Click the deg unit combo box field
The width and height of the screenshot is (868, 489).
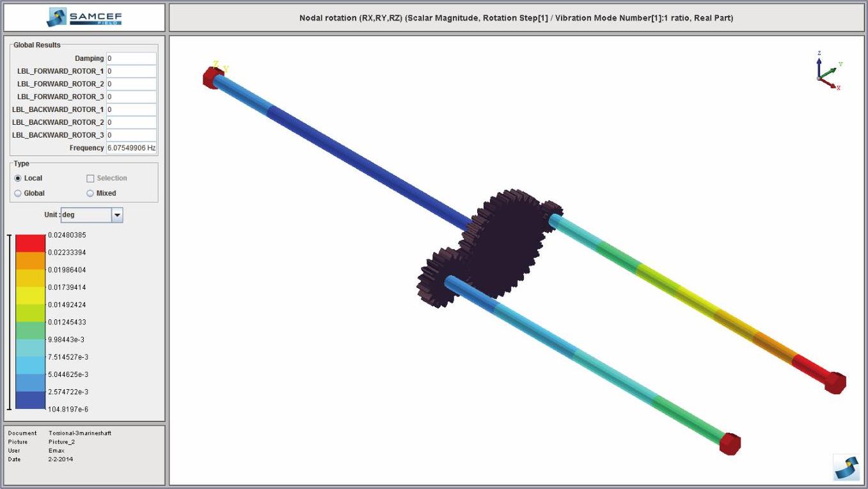(x=86, y=215)
